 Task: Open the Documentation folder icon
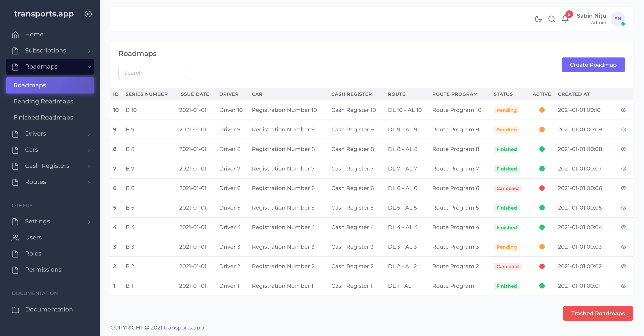click(15, 310)
